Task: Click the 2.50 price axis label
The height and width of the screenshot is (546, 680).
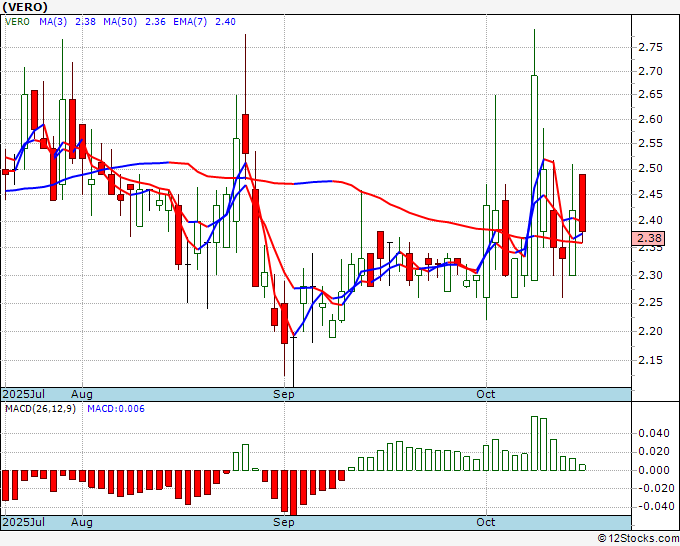Action: pos(651,169)
